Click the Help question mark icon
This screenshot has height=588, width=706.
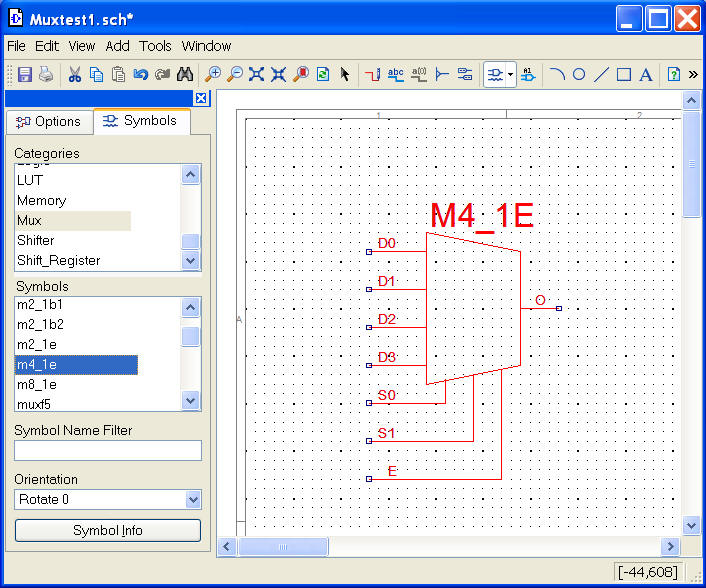point(674,74)
